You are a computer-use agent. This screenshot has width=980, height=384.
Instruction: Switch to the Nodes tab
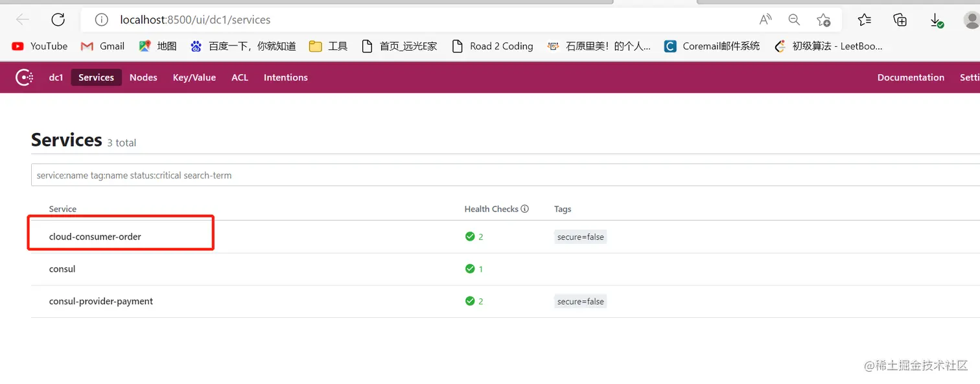[x=143, y=78]
